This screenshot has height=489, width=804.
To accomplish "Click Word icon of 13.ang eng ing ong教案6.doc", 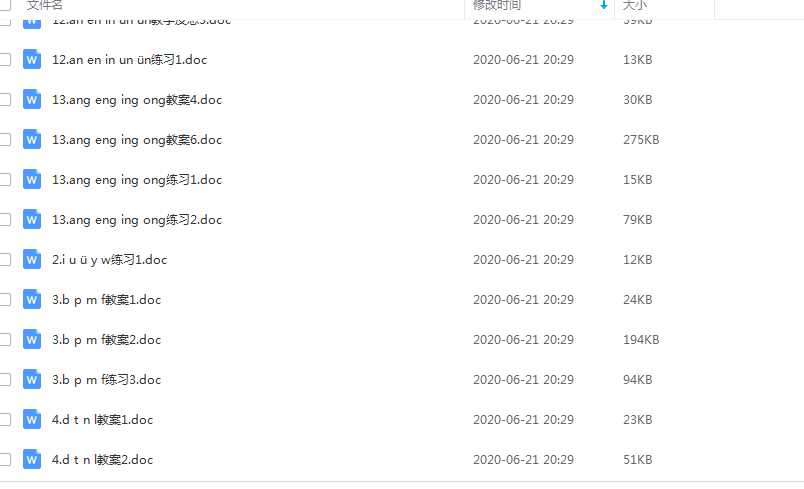I will click(32, 139).
